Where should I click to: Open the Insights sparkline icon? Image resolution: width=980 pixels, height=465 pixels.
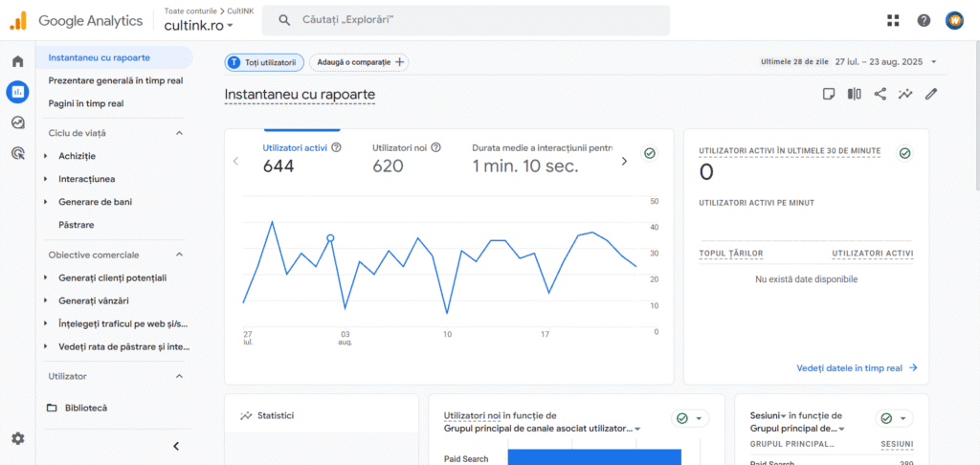click(x=905, y=94)
